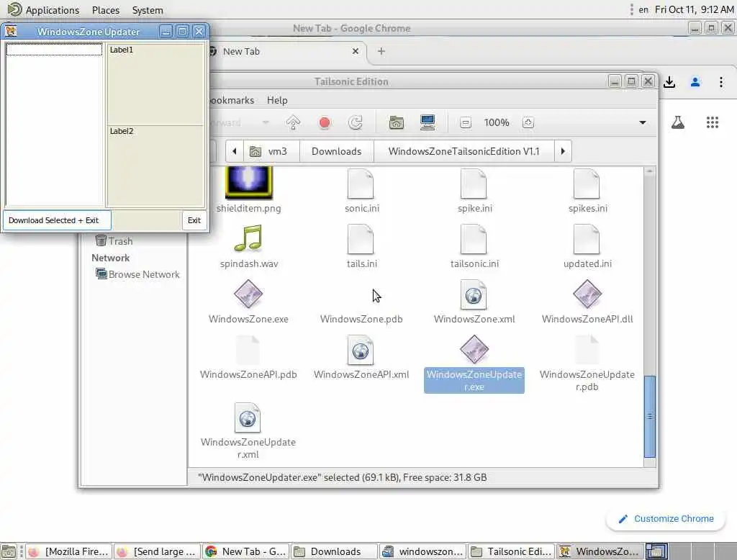Select the WindowsZoneTailsonicEdition V1.1 path button

[x=464, y=151]
